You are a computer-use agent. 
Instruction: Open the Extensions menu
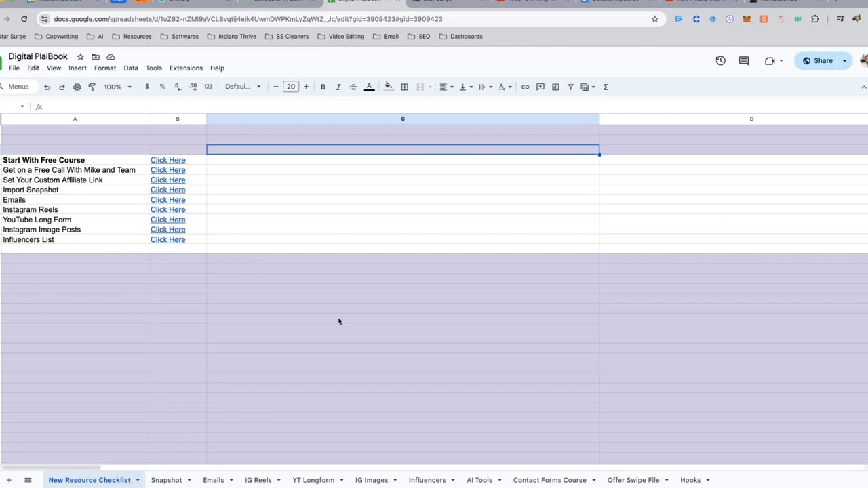(x=186, y=68)
